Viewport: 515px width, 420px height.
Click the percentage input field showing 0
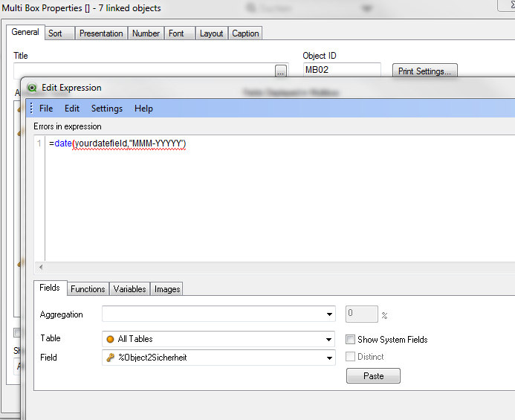pyautogui.click(x=362, y=314)
